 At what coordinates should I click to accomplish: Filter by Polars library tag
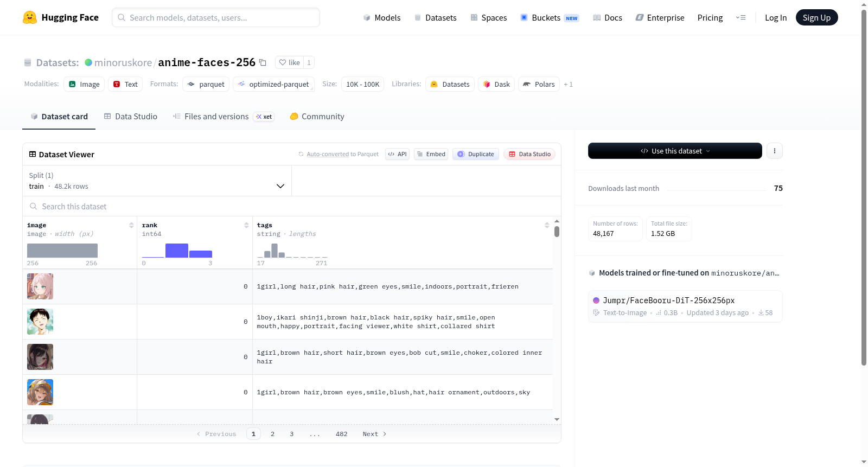539,84
